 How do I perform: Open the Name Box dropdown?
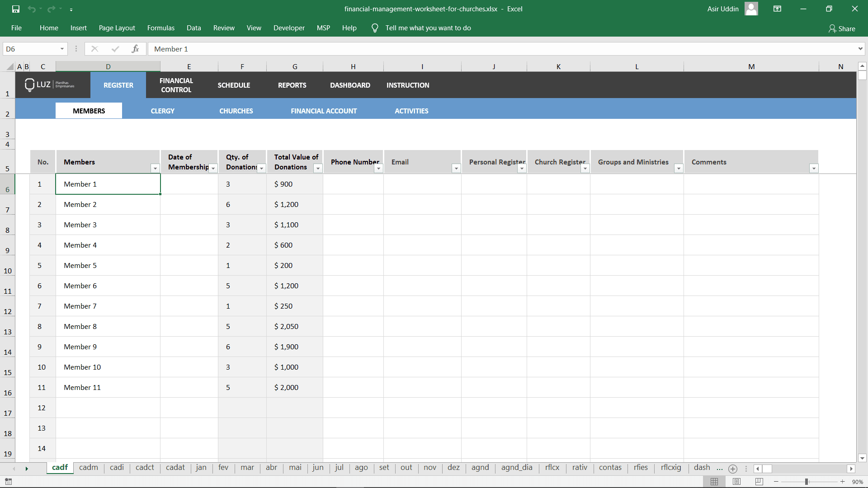tap(62, 48)
